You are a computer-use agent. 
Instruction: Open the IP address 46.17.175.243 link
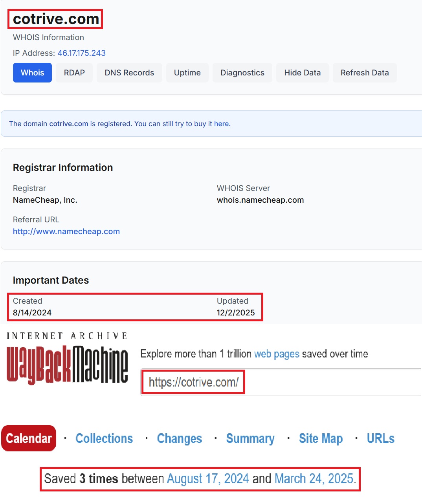tap(81, 53)
